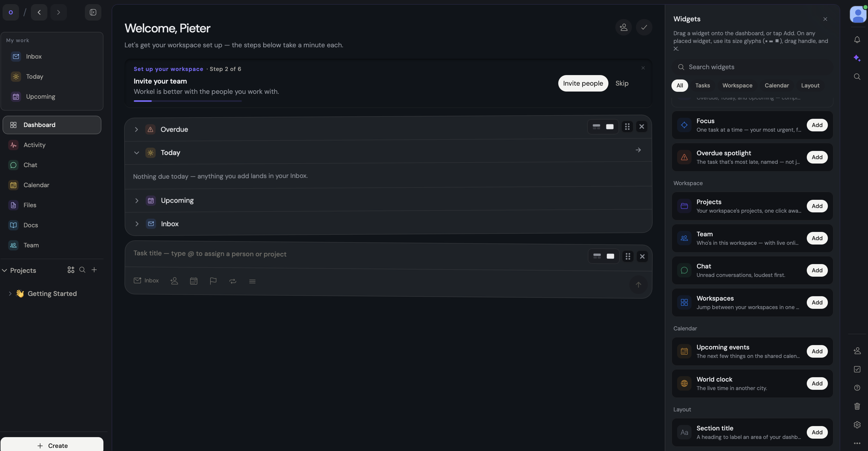The image size is (868, 451).
Task: Set Overdue widget to full width
Action: pyautogui.click(x=609, y=127)
